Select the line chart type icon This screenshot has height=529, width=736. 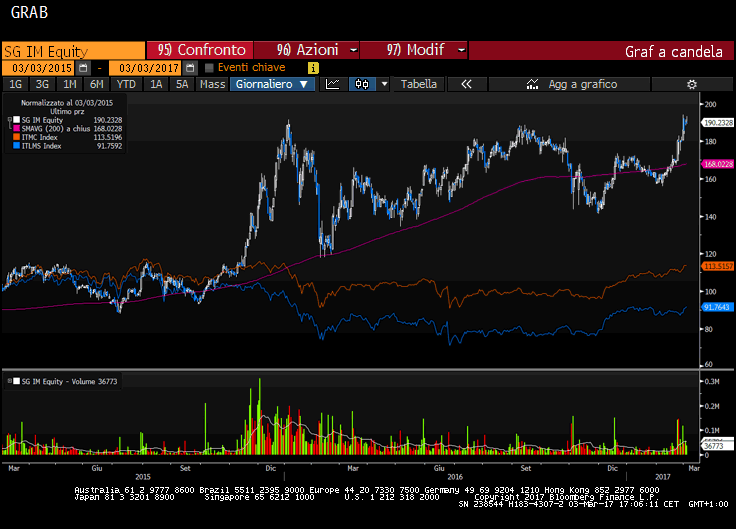[x=333, y=84]
